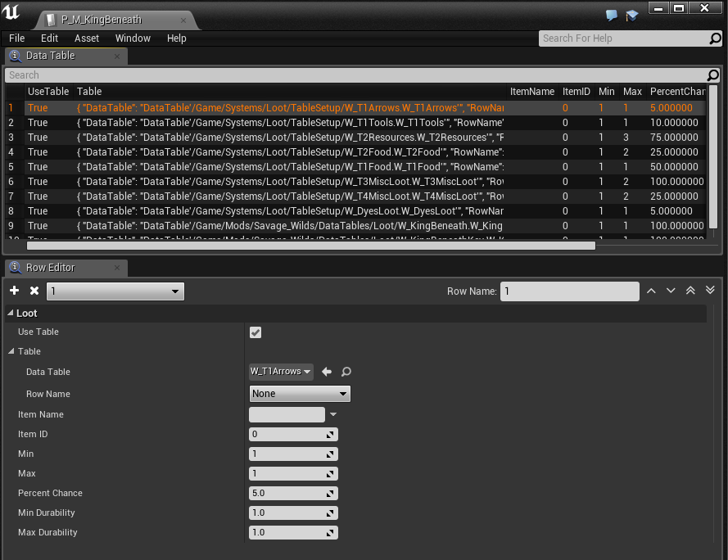The width and height of the screenshot is (728, 560).
Task: Open the Row Name None dropdown
Action: (300, 394)
